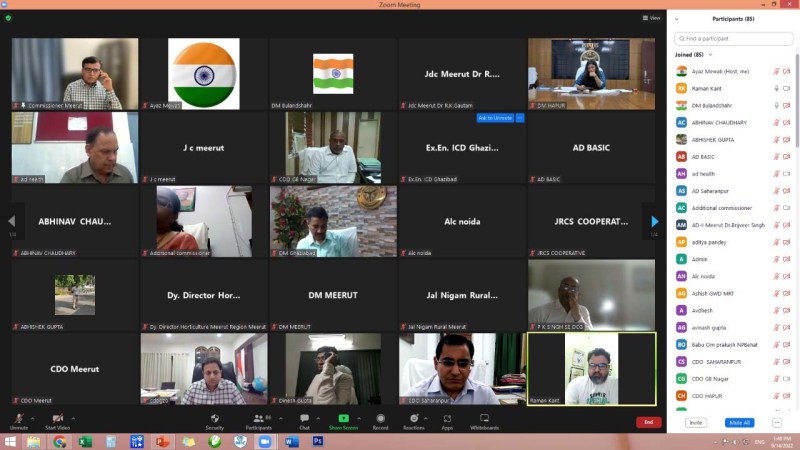
Task: Click the Find a participant search field
Action: click(733, 38)
